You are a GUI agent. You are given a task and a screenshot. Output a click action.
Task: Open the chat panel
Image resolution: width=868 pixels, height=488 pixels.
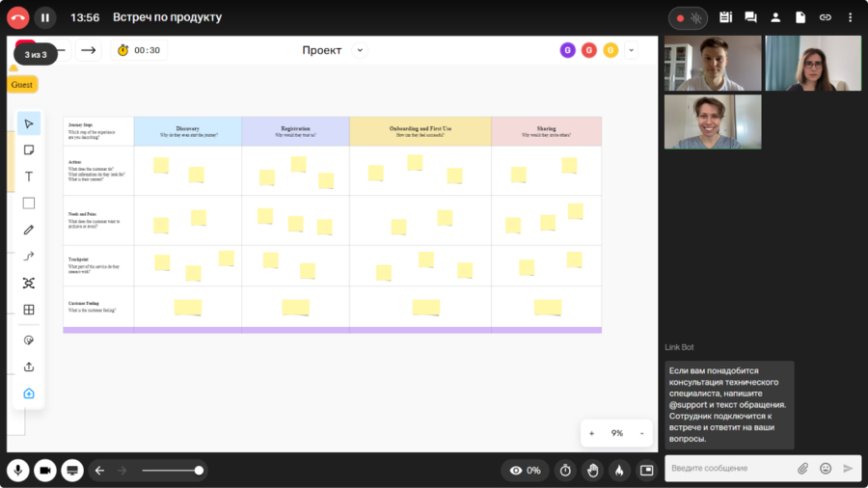tap(750, 17)
